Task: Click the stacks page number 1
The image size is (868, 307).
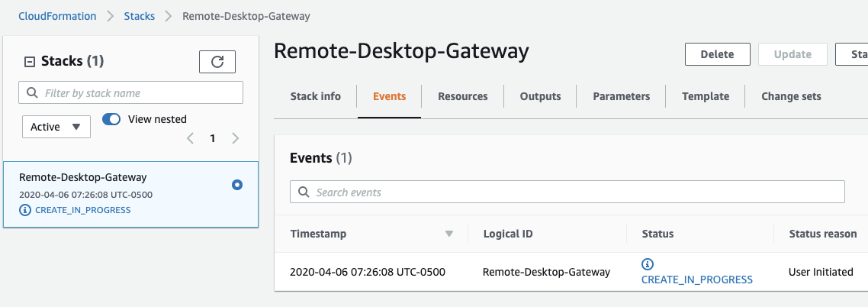Action: click(213, 138)
